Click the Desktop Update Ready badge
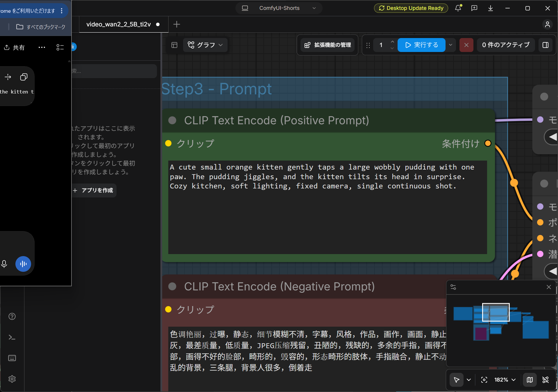Image resolution: width=558 pixels, height=392 pixels. coord(411,8)
